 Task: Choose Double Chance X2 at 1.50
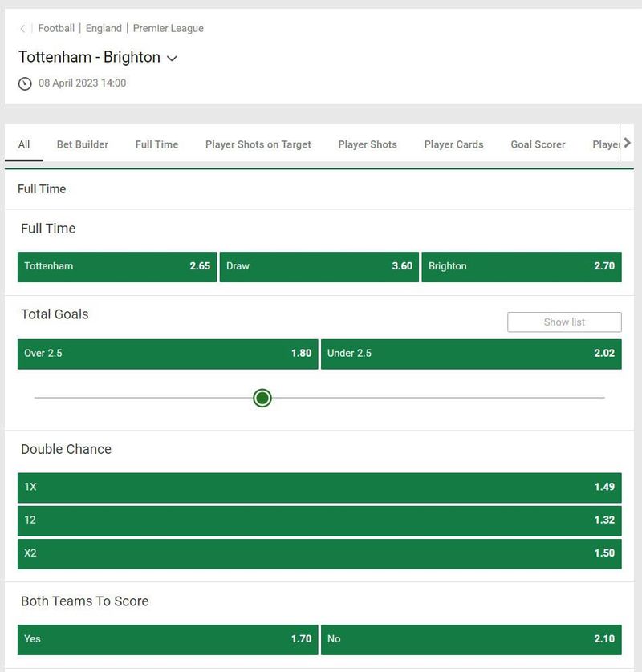tap(319, 553)
